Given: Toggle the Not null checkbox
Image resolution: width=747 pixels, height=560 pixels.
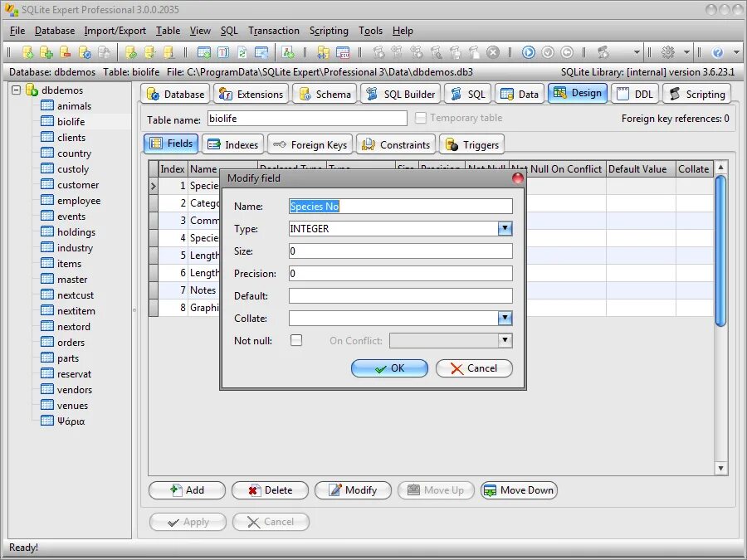Looking at the screenshot, I should coord(295,340).
